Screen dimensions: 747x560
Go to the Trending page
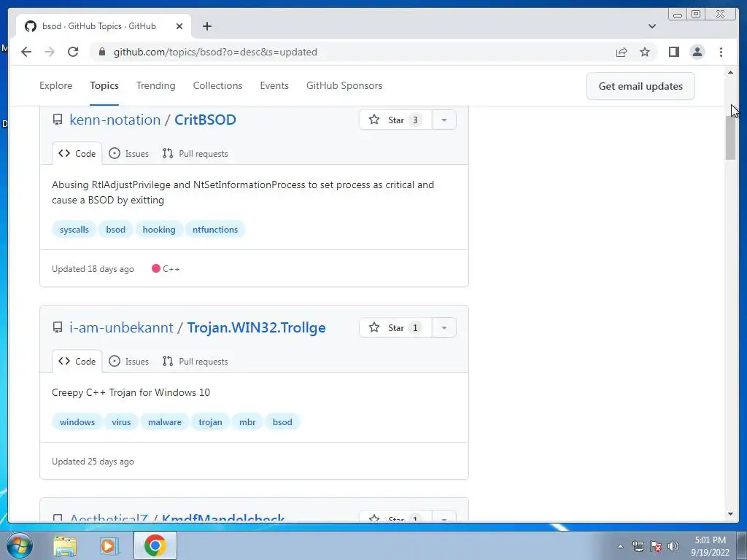pyautogui.click(x=156, y=86)
